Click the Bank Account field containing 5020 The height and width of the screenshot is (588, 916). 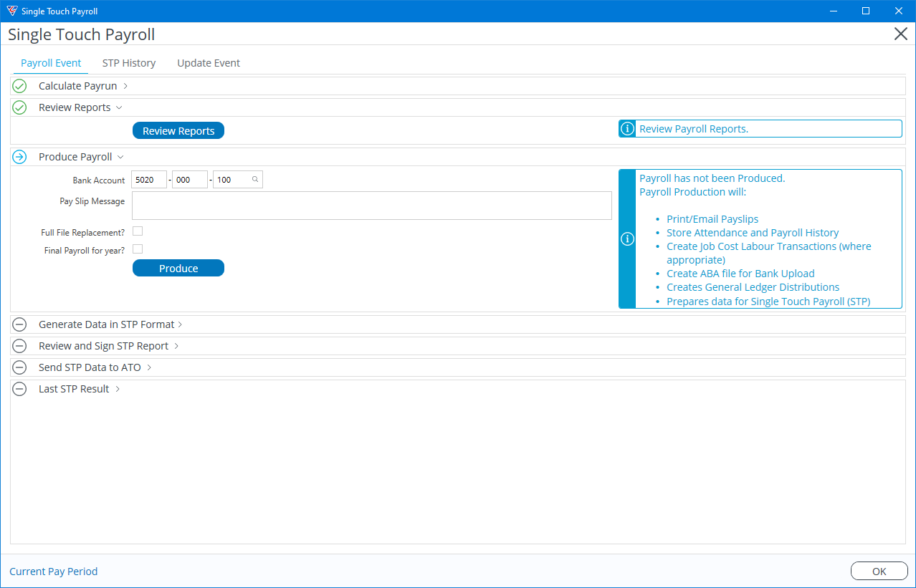pyautogui.click(x=149, y=180)
